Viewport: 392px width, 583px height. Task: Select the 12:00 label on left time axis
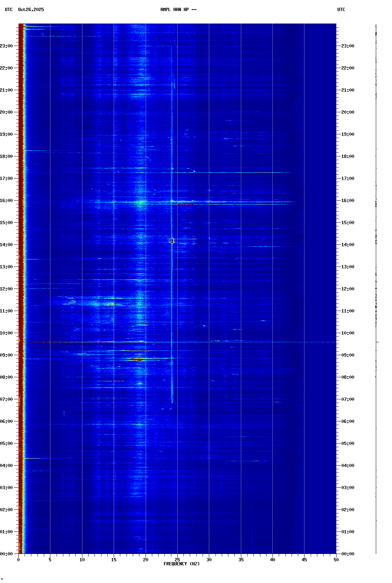pos(6,289)
